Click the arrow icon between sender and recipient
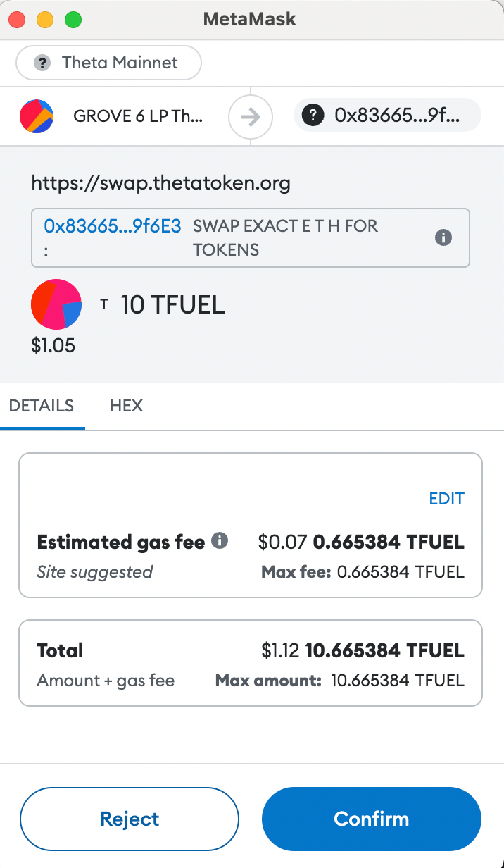The height and width of the screenshot is (868, 504). pos(250,116)
